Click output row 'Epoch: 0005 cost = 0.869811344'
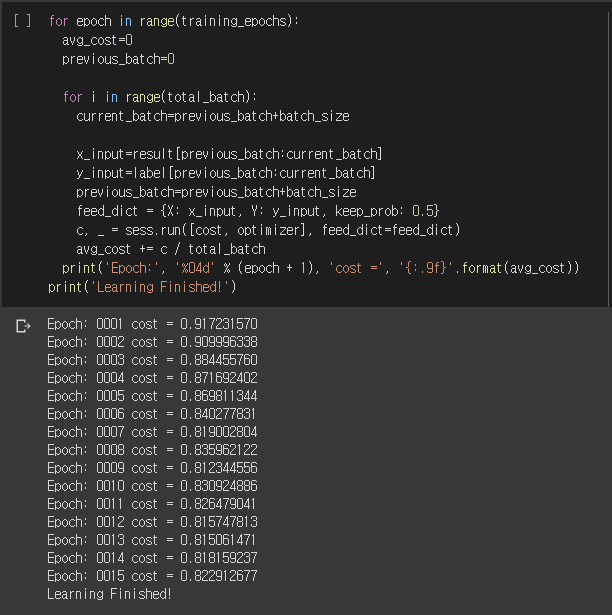 coord(152,397)
